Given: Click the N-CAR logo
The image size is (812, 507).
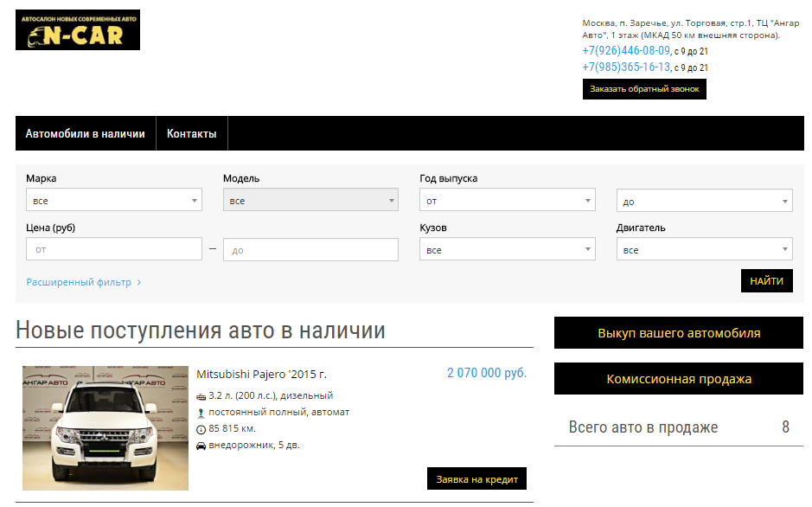Looking at the screenshot, I should click(x=78, y=30).
